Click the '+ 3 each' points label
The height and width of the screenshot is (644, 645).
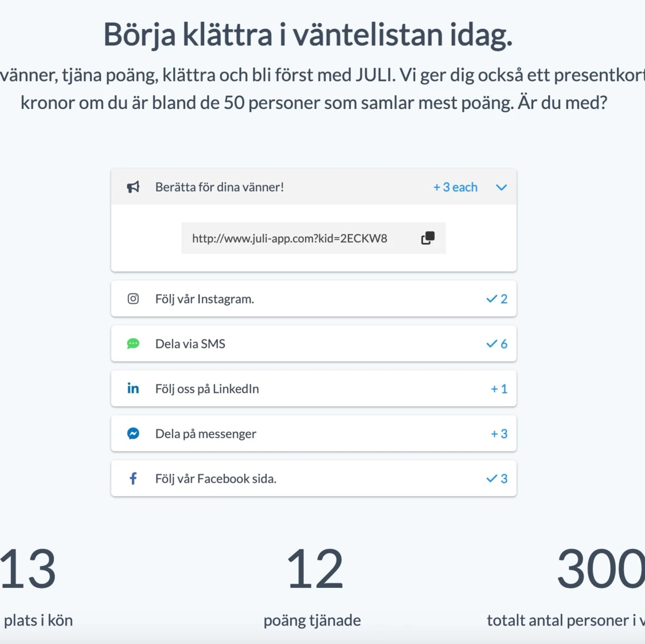pos(455,188)
